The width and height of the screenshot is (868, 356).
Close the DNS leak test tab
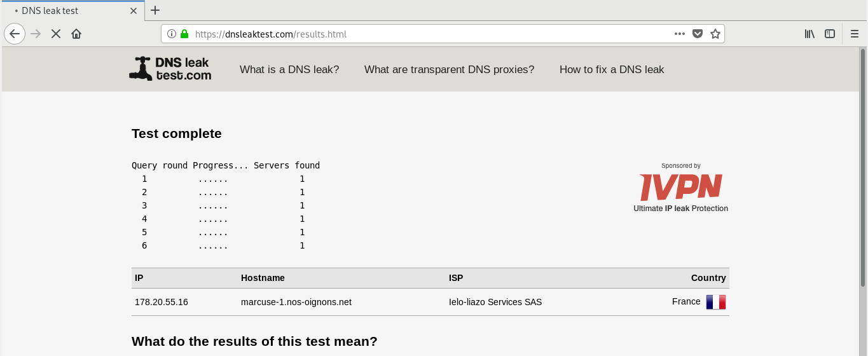133,11
